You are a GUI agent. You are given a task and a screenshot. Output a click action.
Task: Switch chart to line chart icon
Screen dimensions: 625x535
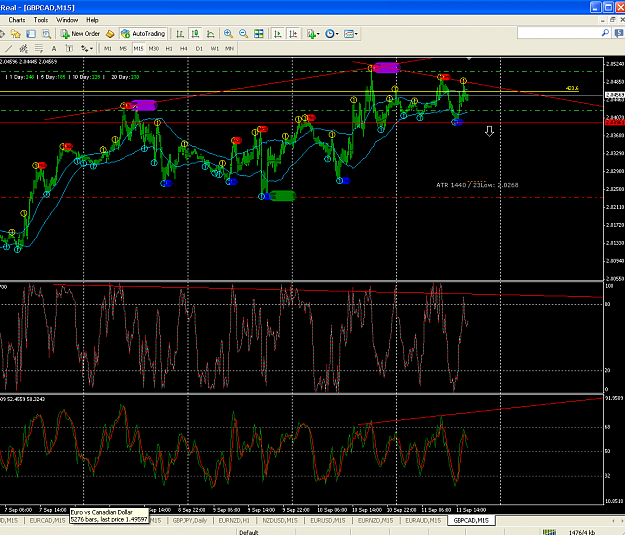[210, 34]
